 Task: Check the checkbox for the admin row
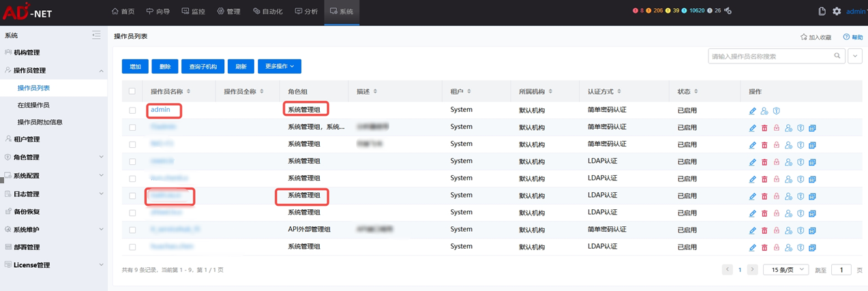coord(132,110)
